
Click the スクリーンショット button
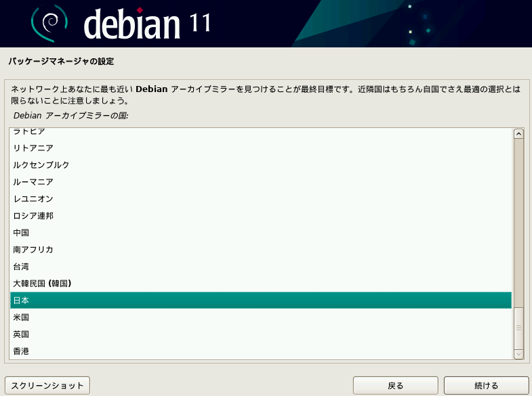[x=47, y=385]
